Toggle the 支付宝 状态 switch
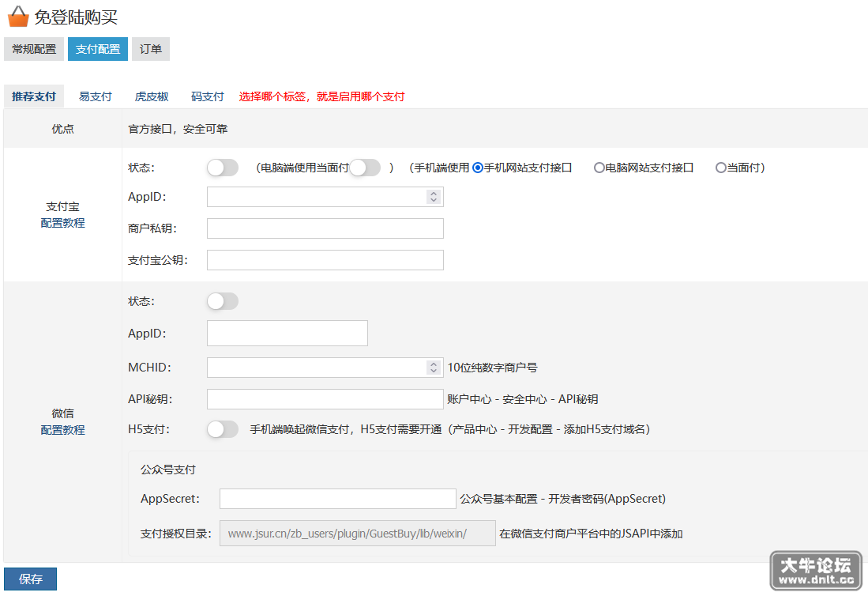868x596 pixels. (223, 168)
